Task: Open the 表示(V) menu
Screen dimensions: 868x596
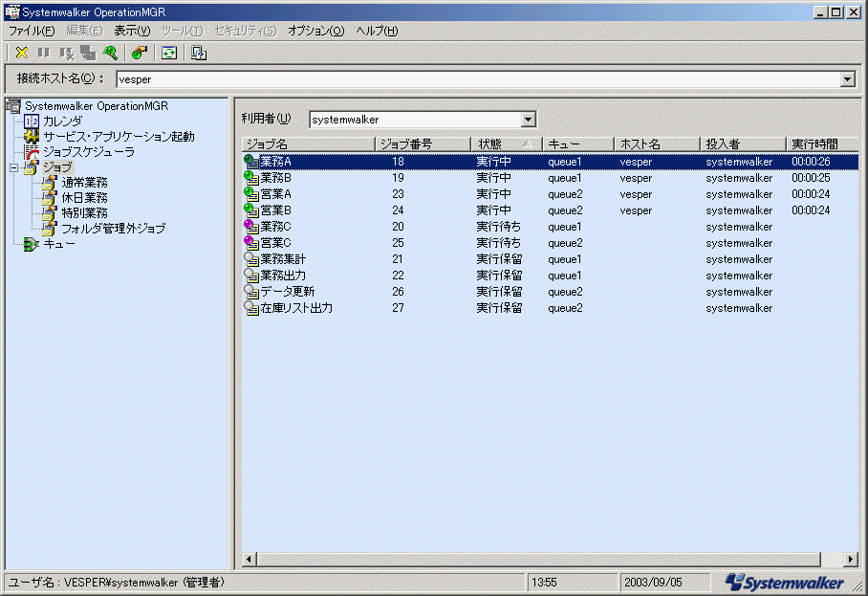Action: coord(132,31)
